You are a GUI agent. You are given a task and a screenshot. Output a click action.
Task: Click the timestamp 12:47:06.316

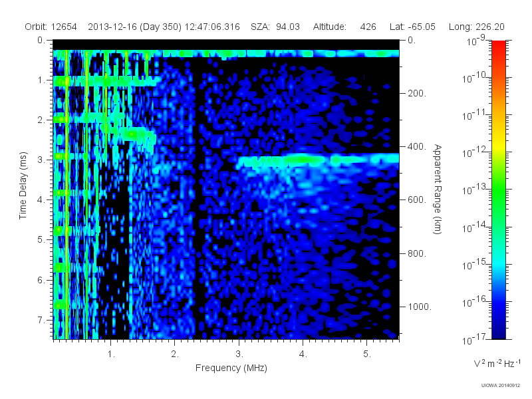212,27
